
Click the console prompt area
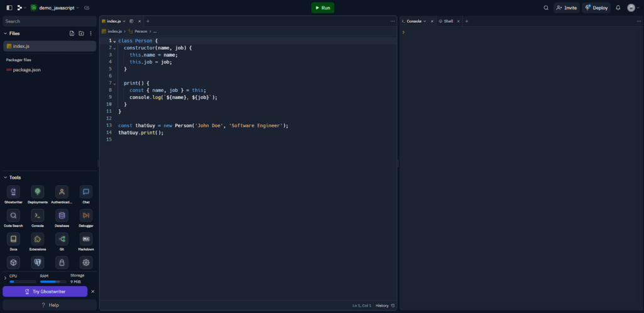tap(521, 32)
